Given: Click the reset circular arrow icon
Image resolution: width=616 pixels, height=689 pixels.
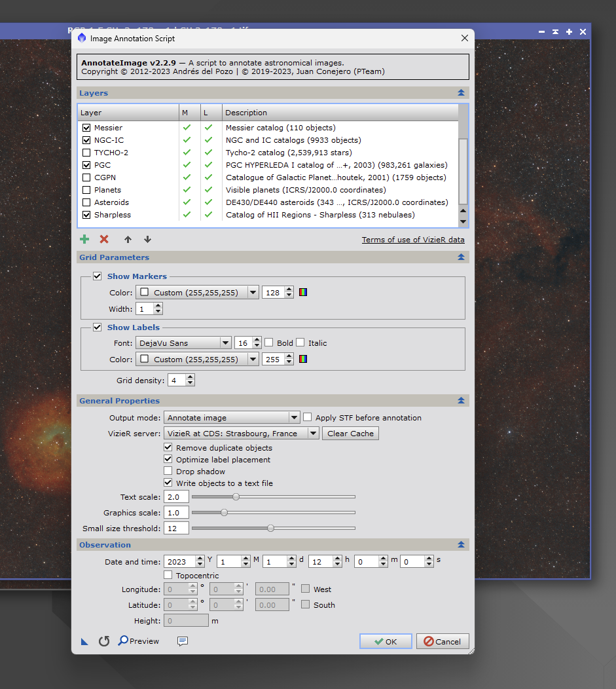Looking at the screenshot, I should tap(104, 641).
